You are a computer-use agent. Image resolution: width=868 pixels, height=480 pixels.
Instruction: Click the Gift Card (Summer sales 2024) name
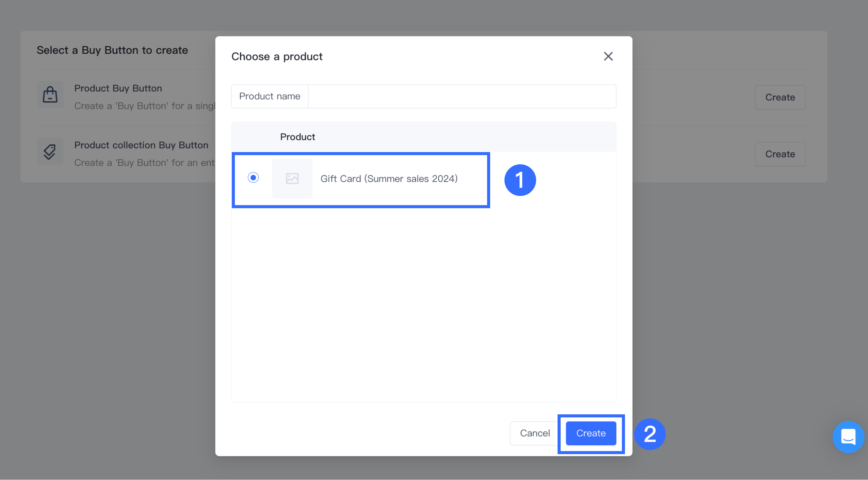389,179
